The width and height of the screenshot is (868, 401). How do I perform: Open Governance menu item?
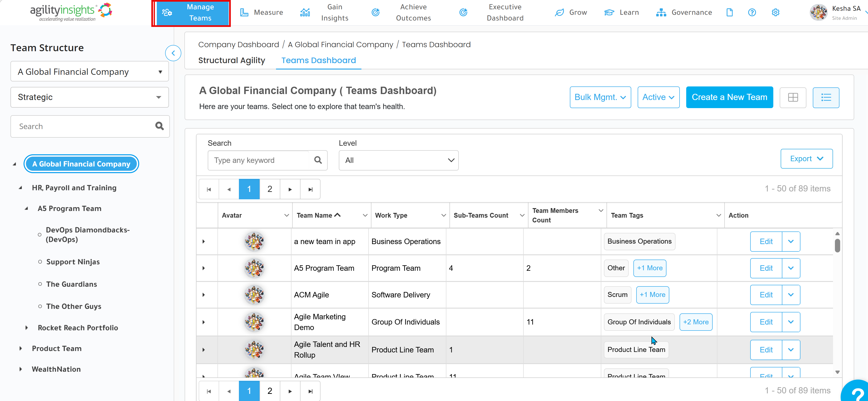(x=684, y=12)
